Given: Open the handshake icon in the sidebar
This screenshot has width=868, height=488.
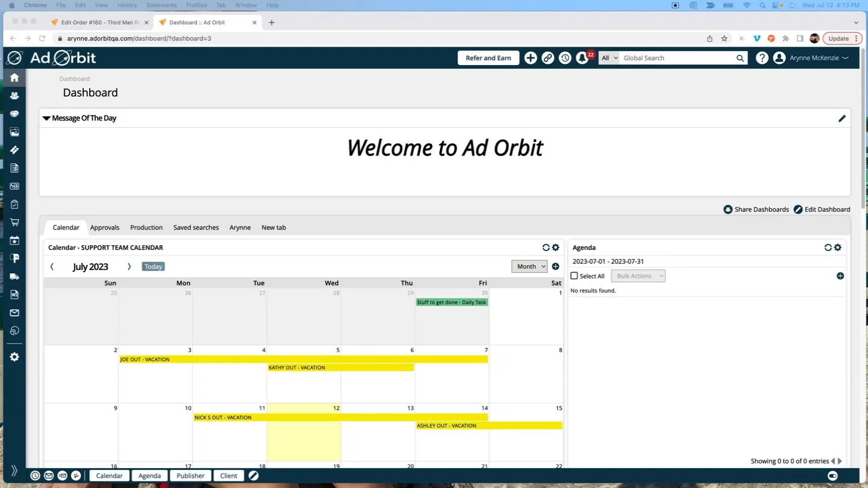Looking at the screenshot, I should pos(14,114).
